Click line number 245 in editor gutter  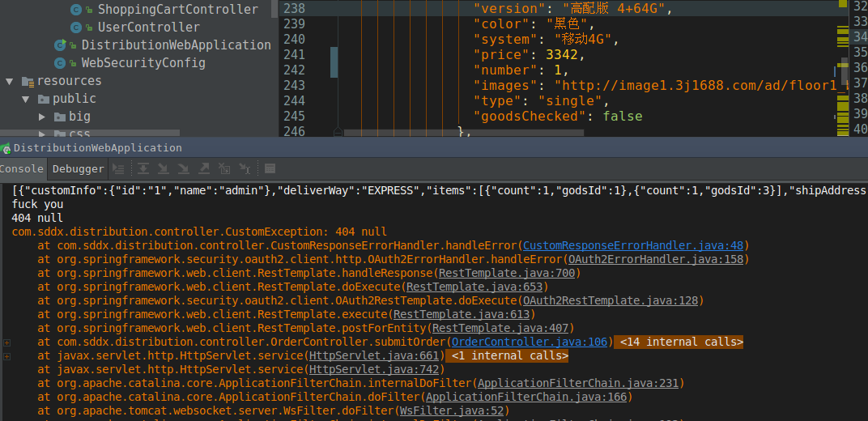pos(294,116)
